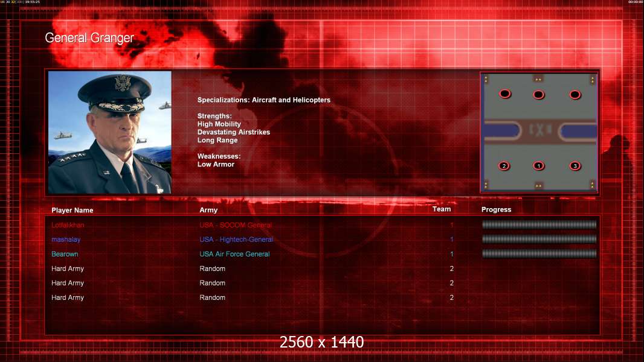Viewport: 644px width, 362px height.
Task: Select start position 3 on the minimap
Action: tap(575, 166)
